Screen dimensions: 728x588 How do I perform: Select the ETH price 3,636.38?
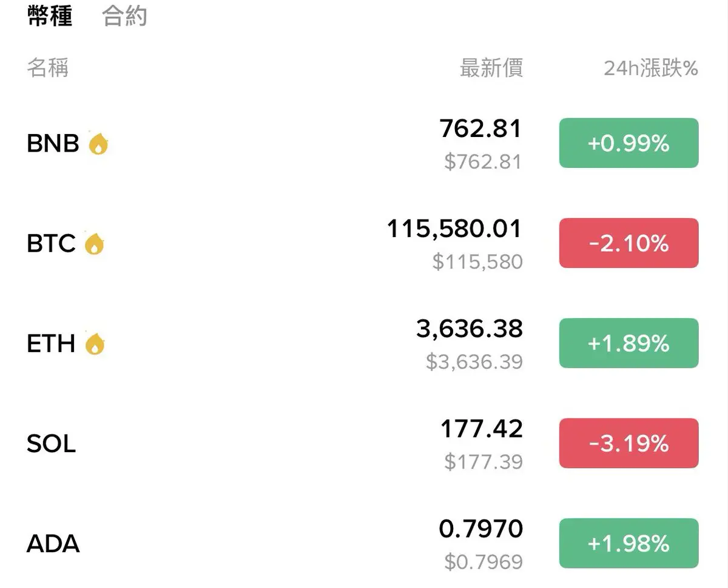tap(470, 329)
